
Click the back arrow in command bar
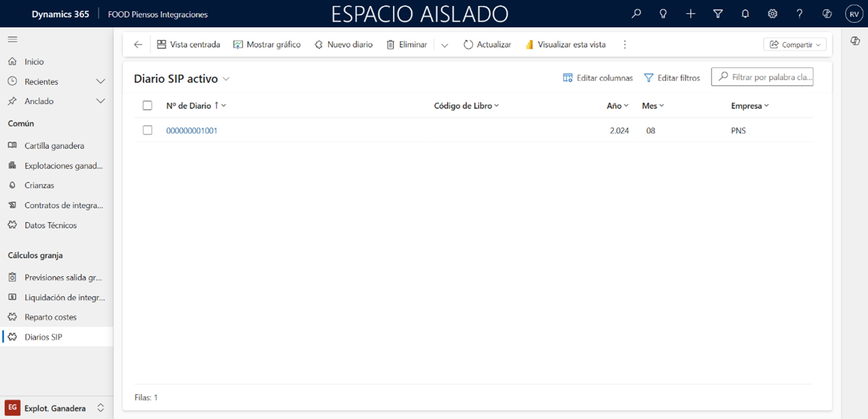click(x=138, y=45)
